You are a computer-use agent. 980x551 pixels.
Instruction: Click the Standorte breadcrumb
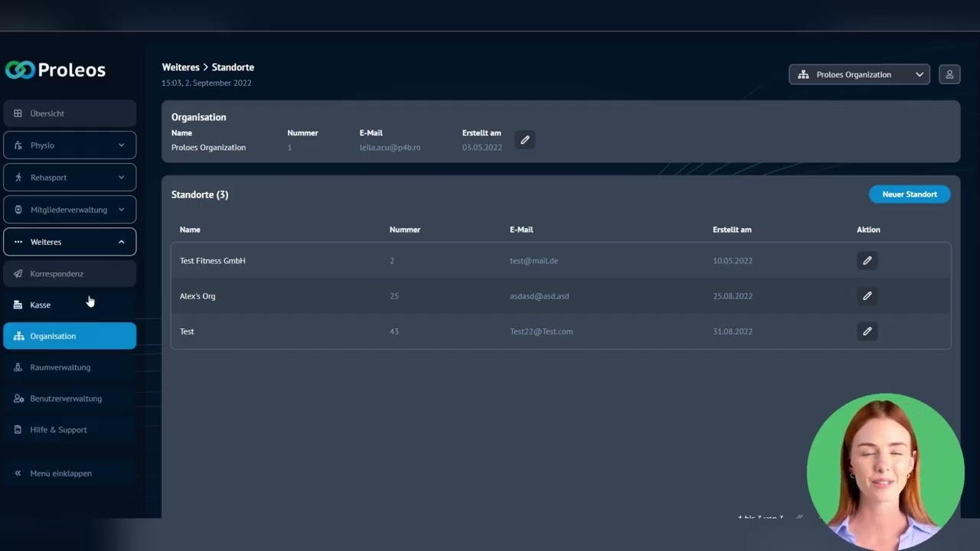tap(233, 67)
